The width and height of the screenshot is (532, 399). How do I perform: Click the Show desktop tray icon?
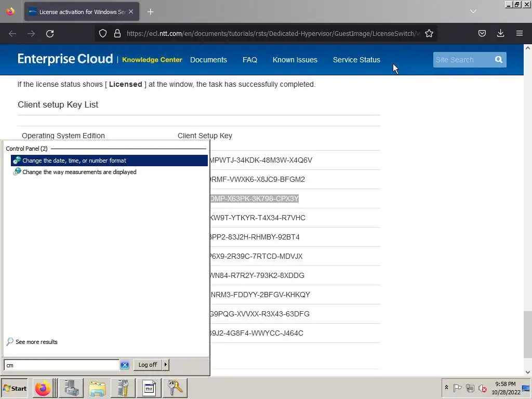point(527,388)
